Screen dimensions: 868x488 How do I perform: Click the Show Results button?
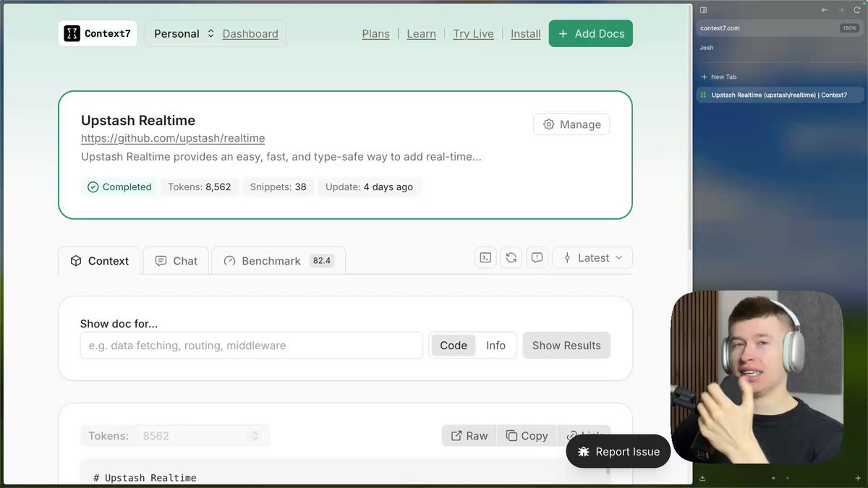566,346
